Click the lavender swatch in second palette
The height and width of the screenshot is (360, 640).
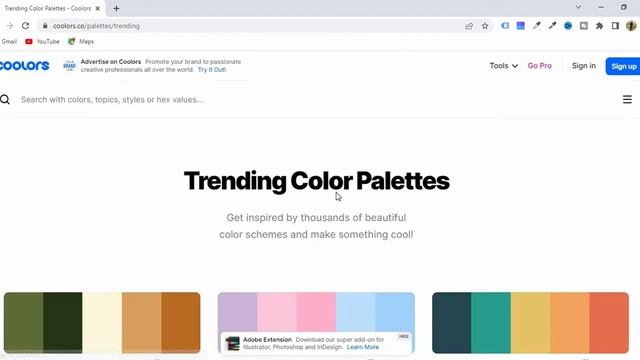pos(238,312)
